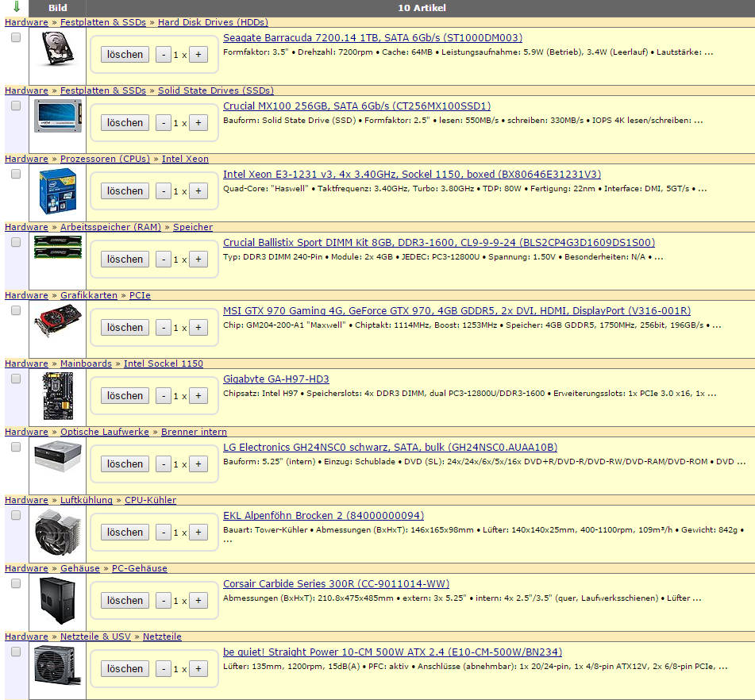
Task: Decrease LG burner quantity with minus
Action: tap(164, 464)
